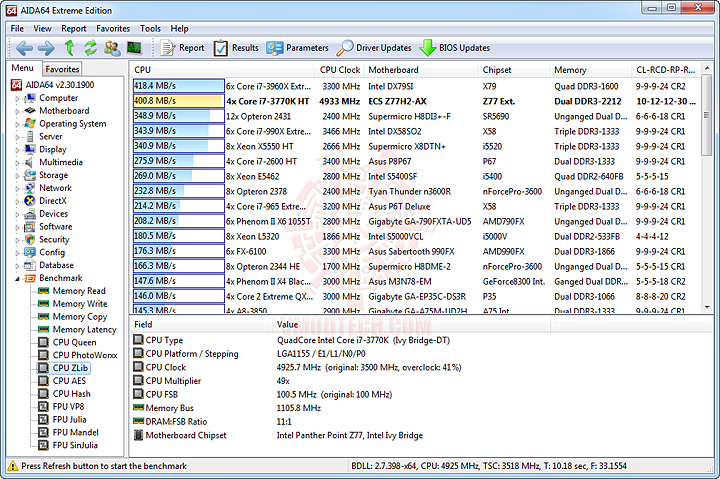Expand the Storage tree node arrow
The width and height of the screenshot is (720, 479).
pyautogui.click(x=17, y=175)
